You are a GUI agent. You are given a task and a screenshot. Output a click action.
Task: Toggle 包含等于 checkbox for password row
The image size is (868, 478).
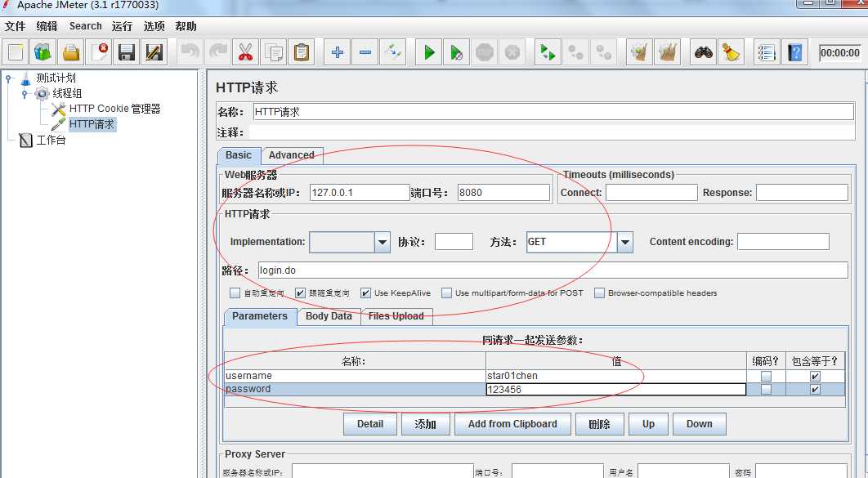click(814, 390)
